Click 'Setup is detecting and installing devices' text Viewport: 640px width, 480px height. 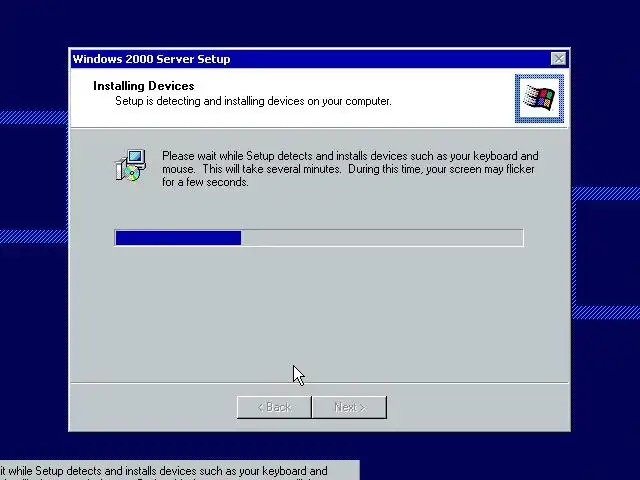tap(253, 101)
